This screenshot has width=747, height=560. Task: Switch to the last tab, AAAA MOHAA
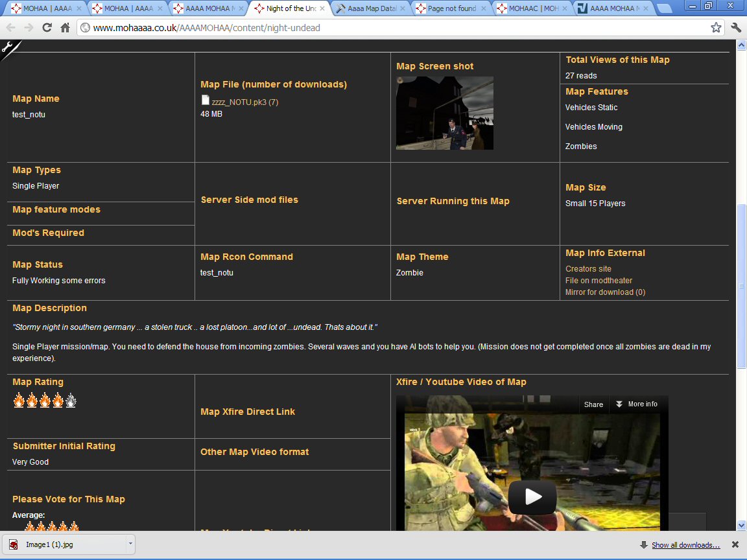613,8
